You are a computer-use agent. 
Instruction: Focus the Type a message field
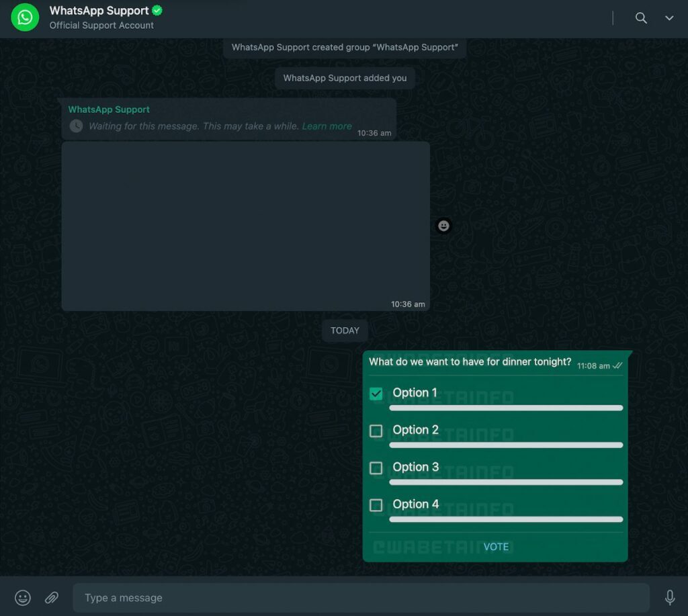[361, 597]
